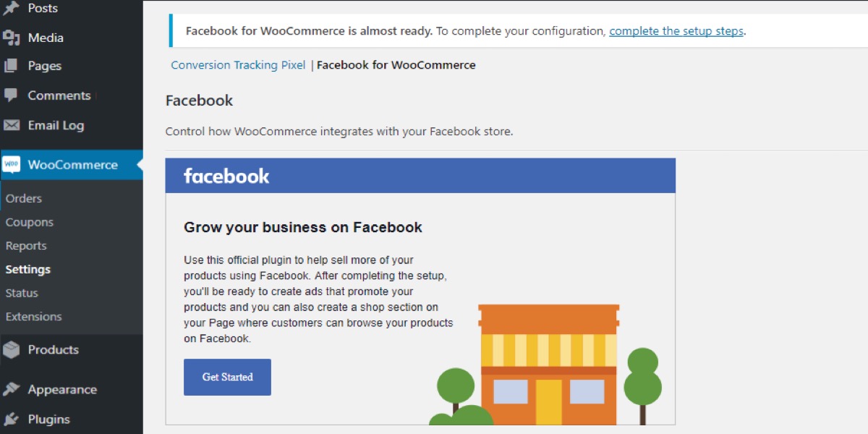Select Settings in WooCommerce submenu
The width and height of the screenshot is (868, 434).
28,269
